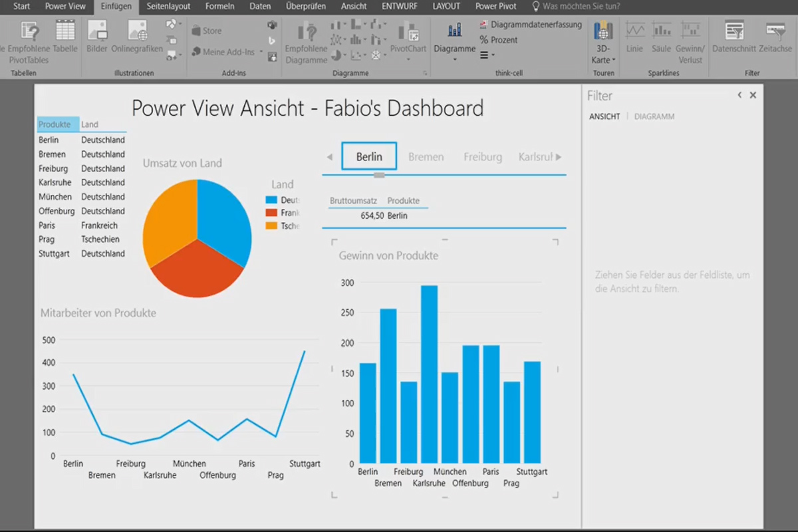
Task: Click the PivotChart icon
Action: click(408, 31)
